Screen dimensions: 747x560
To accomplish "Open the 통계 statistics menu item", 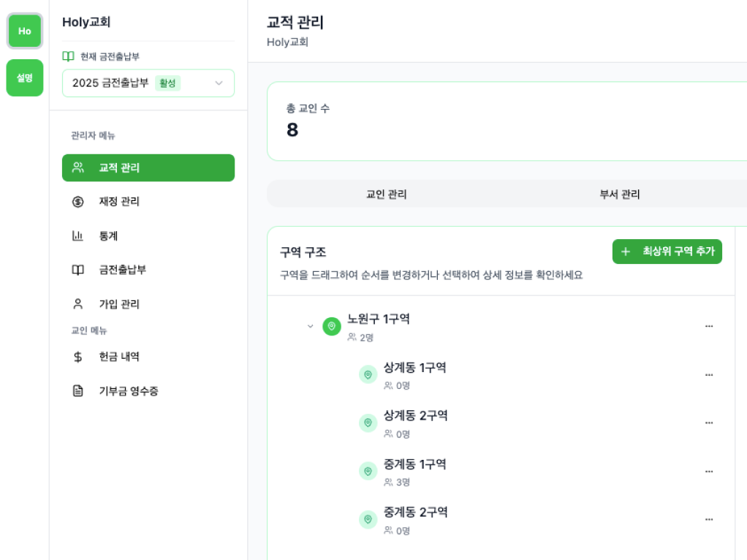I will pos(108,235).
